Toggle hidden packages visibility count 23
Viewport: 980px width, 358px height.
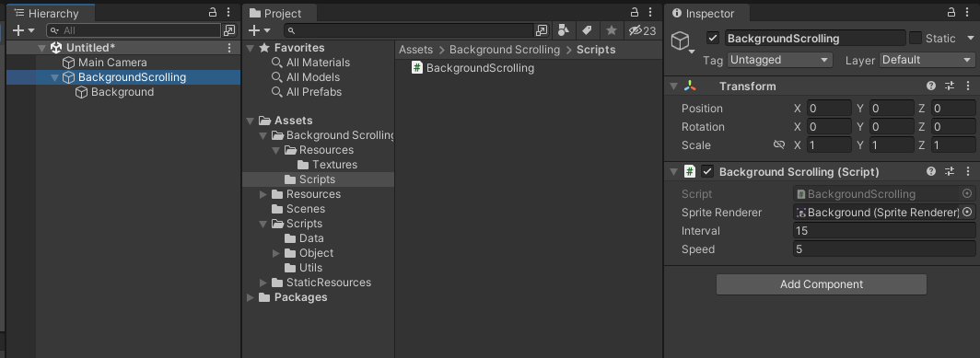tap(643, 30)
